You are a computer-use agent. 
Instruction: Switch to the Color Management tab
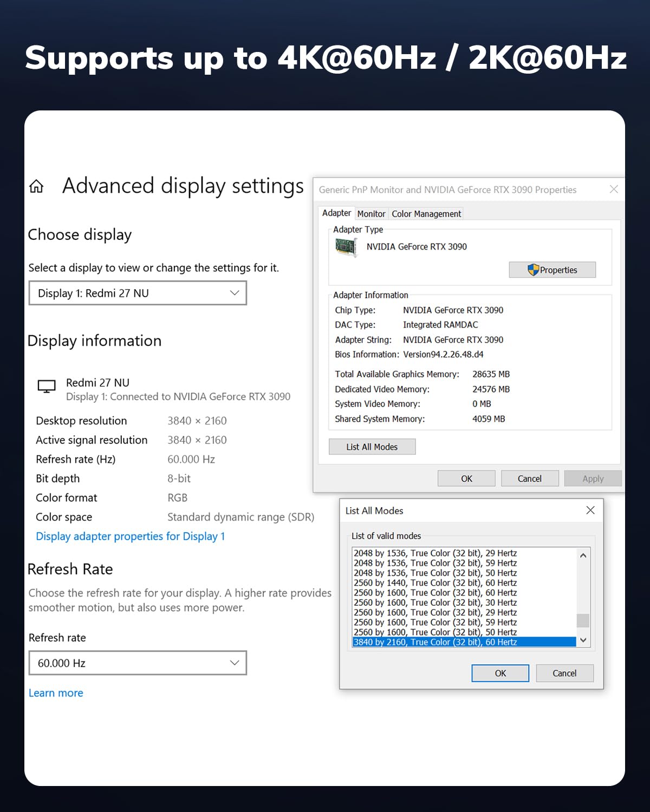tap(426, 214)
